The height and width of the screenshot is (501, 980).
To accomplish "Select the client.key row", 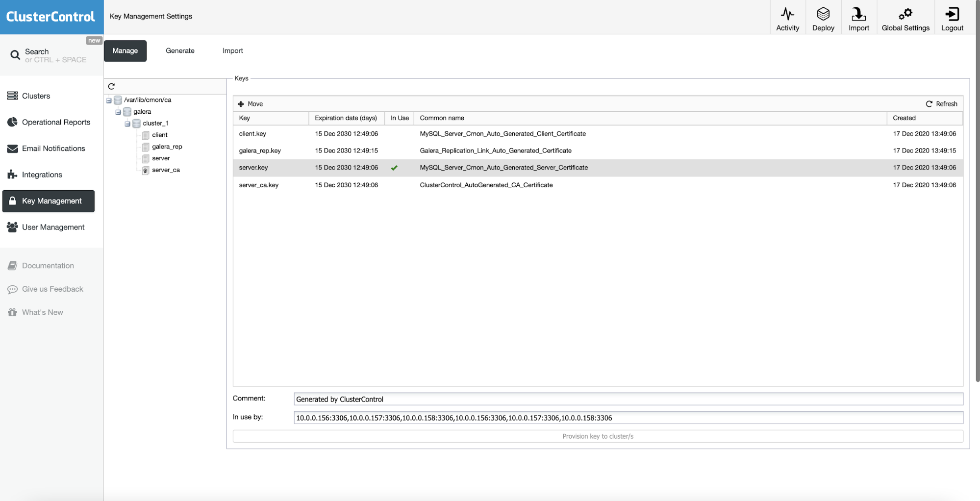I will click(598, 134).
